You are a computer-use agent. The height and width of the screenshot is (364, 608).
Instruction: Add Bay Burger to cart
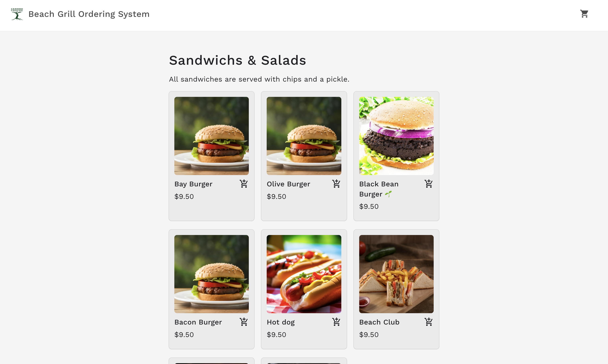[x=244, y=184]
